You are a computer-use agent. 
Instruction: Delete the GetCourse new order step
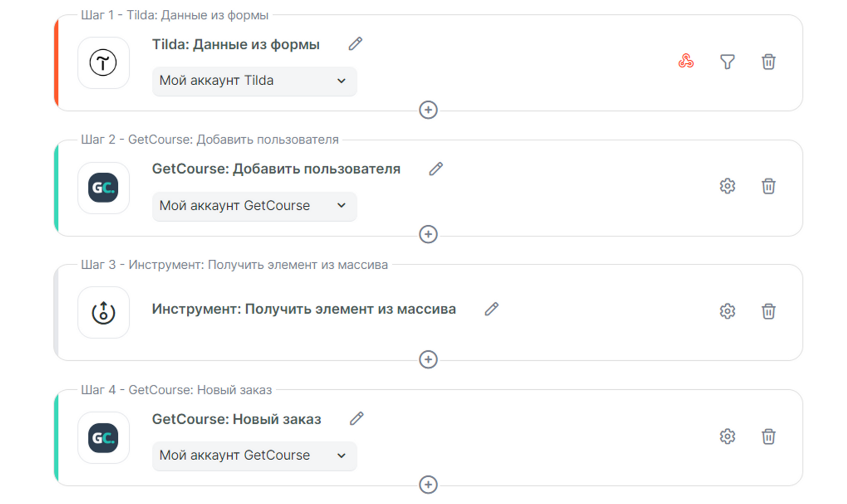pos(768,436)
